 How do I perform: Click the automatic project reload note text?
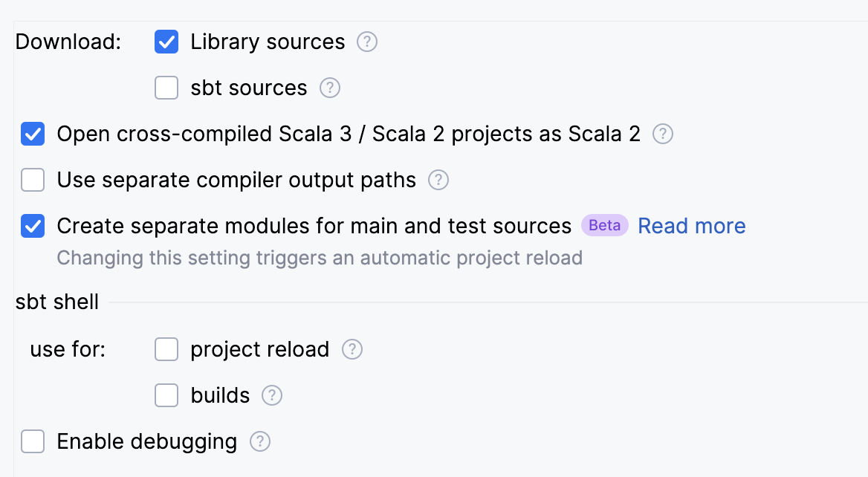[320, 257]
